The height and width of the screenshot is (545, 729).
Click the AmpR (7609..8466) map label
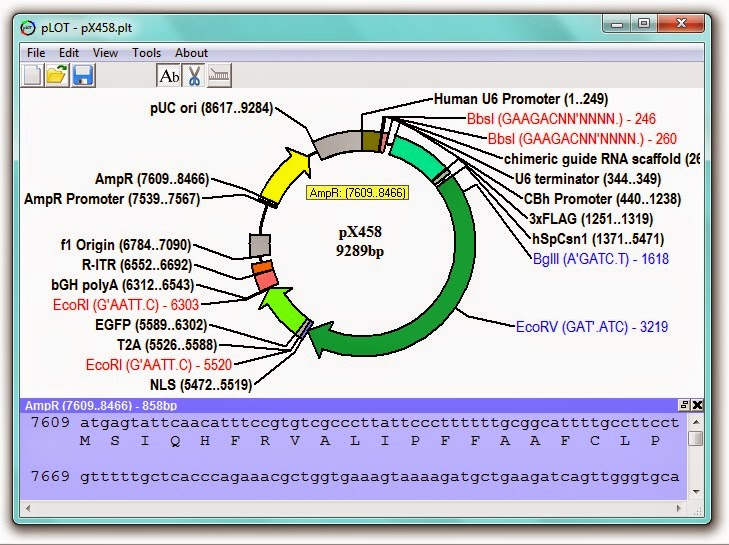[x=152, y=179]
